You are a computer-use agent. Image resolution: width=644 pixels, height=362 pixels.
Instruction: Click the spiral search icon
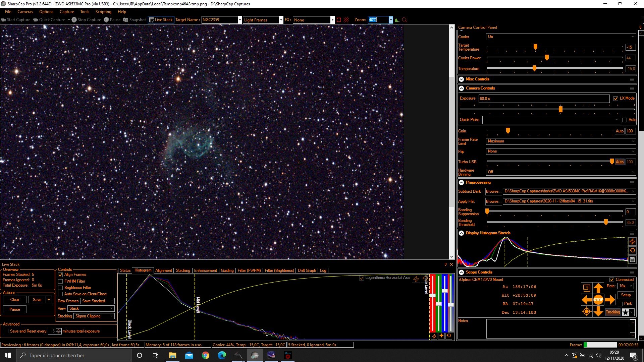pyautogui.click(x=587, y=288)
